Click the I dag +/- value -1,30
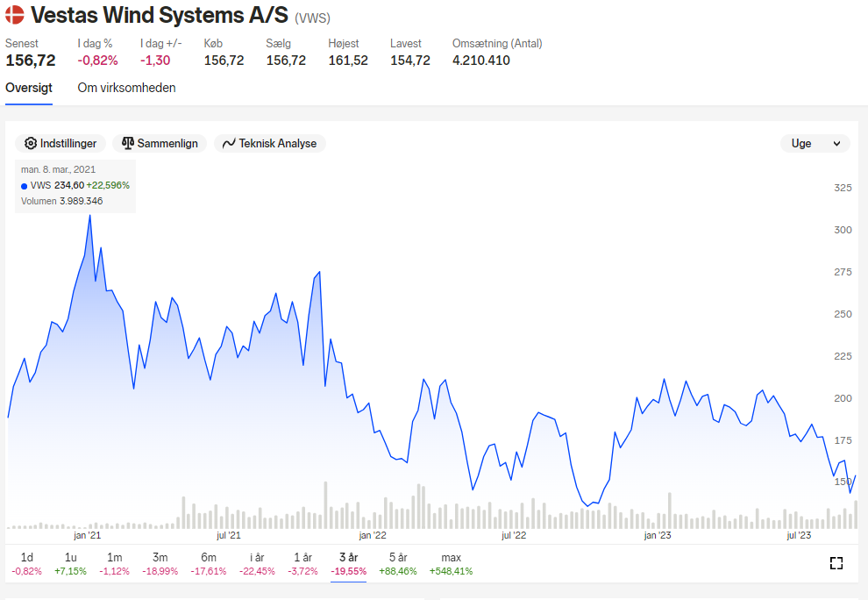Viewport: 868px width, 600px height. click(155, 61)
